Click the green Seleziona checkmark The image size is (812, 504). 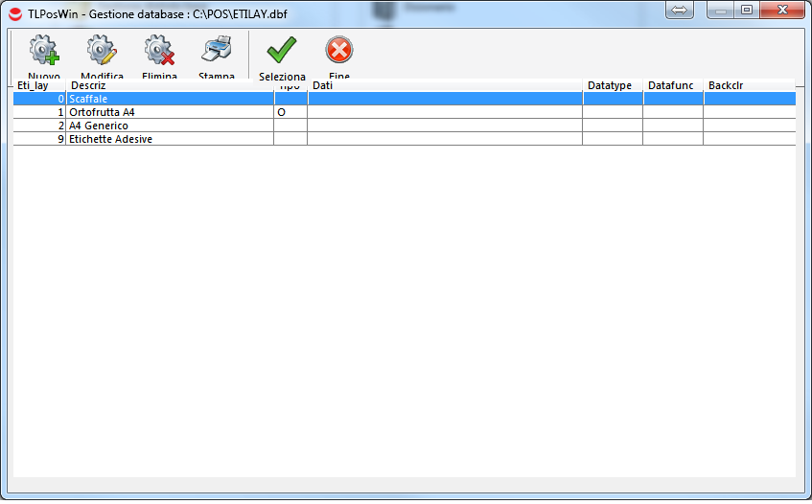(x=282, y=50)
